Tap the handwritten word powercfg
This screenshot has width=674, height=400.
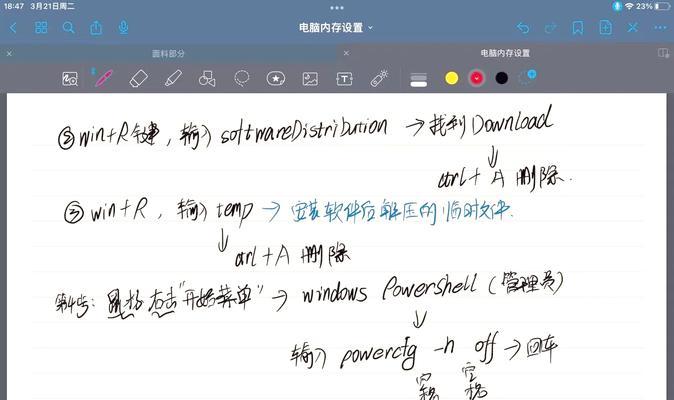(x=378, y=354)
